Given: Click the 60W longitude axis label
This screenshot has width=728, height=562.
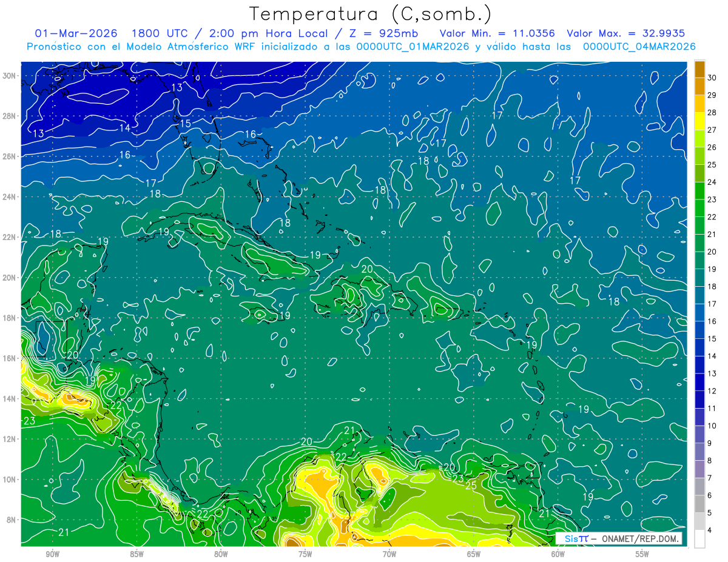Looking at the screenshot, I should (558, 554).
